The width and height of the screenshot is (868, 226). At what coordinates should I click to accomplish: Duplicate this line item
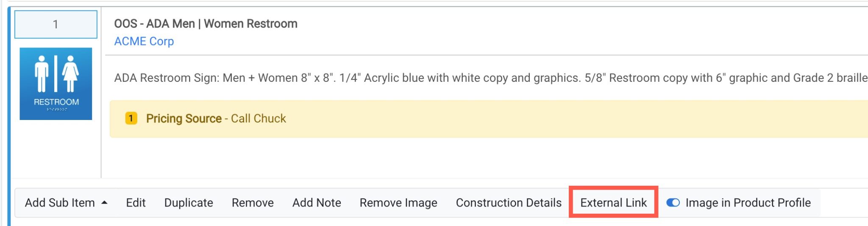click(189, 203)
